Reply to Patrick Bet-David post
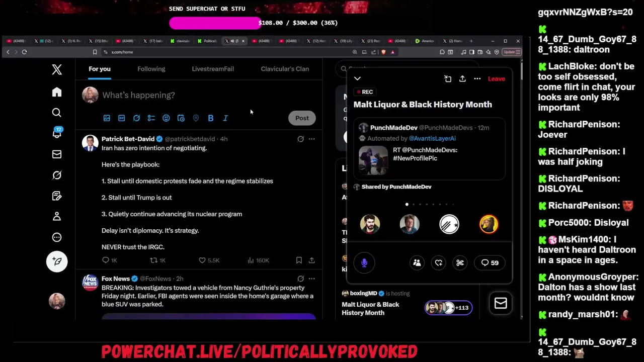The height and width of the screenshot is (362, 644). tap(109, 260)
